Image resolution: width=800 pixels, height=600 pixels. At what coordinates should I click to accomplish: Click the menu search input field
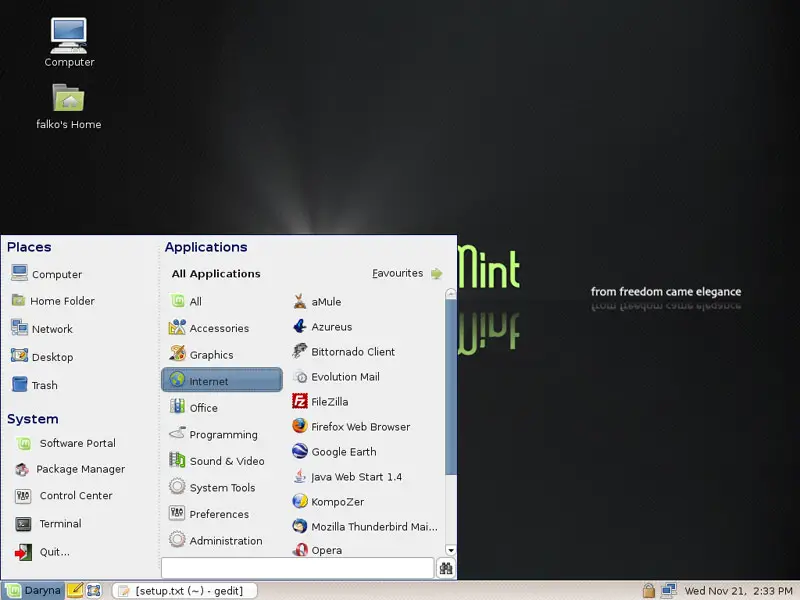click(x=298, y=568)
